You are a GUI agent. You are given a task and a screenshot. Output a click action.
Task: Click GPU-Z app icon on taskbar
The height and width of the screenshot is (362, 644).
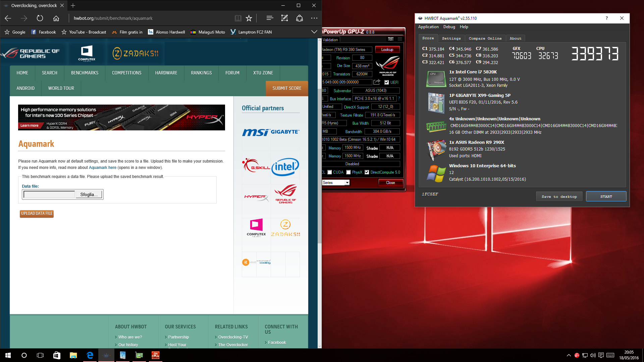point(139,355)
